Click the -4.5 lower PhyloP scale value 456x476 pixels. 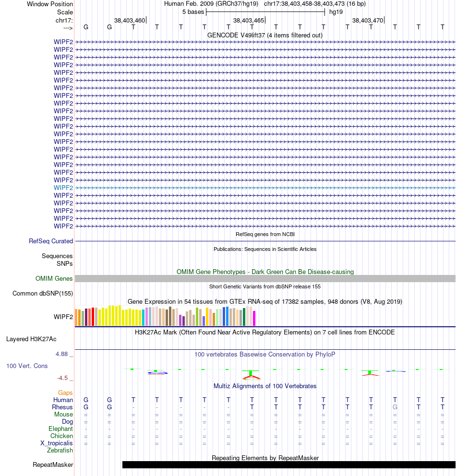tap(62, 378)
